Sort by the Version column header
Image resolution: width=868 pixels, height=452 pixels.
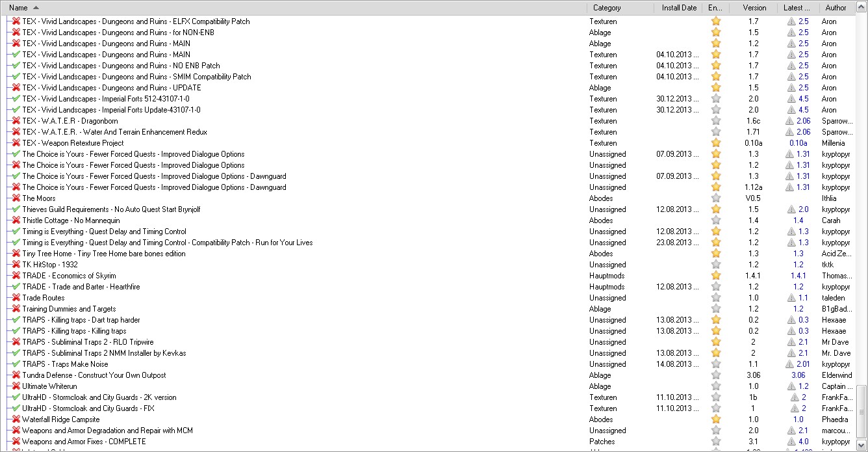point(754,8)
